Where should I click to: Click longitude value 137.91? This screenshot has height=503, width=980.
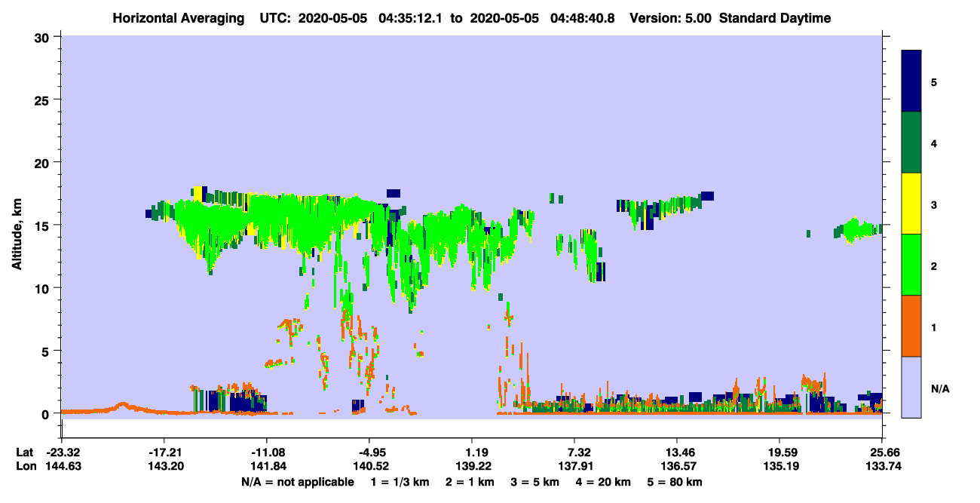coord(574,466)
